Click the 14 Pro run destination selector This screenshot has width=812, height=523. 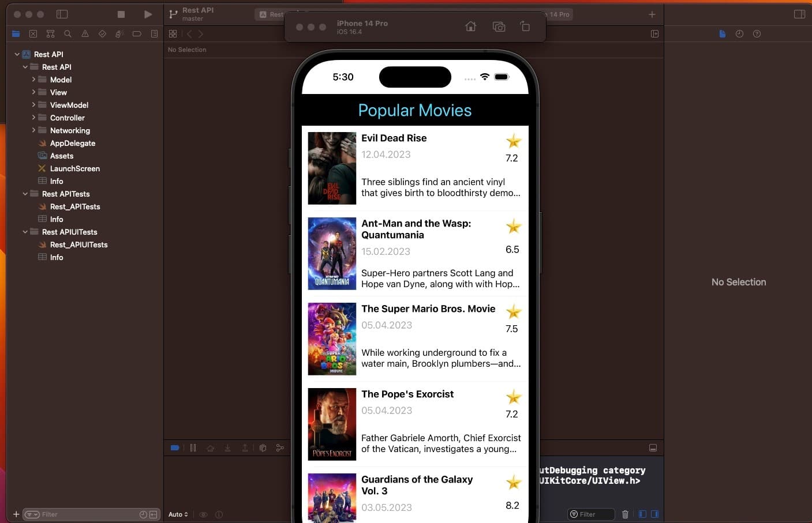click(559, 14)
